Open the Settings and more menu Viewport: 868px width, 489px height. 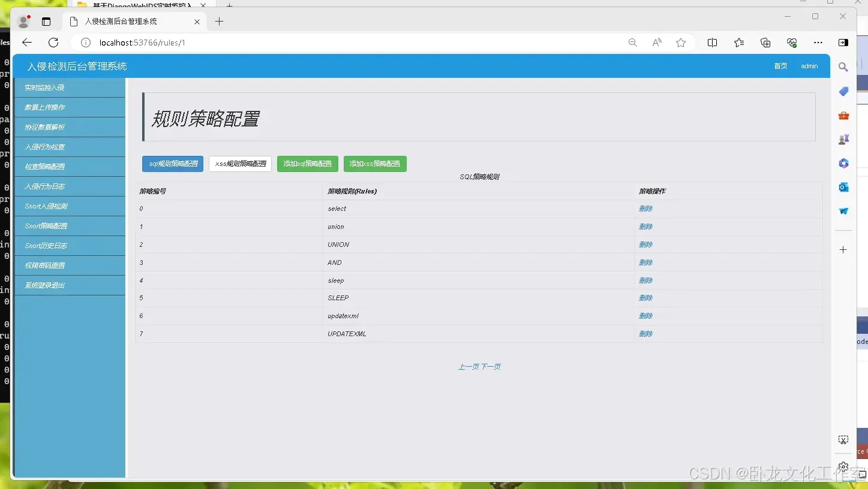click(818, 43)
